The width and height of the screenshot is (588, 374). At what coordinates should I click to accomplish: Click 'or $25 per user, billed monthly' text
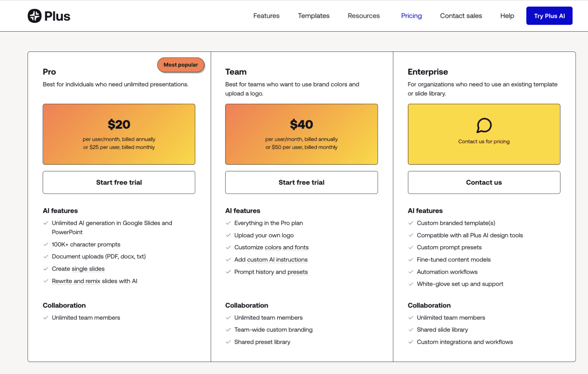tap(119, 147)
